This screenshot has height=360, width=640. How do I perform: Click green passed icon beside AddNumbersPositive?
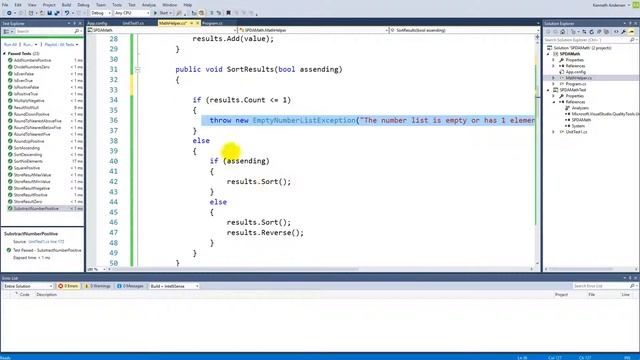[x=10, y=60]
